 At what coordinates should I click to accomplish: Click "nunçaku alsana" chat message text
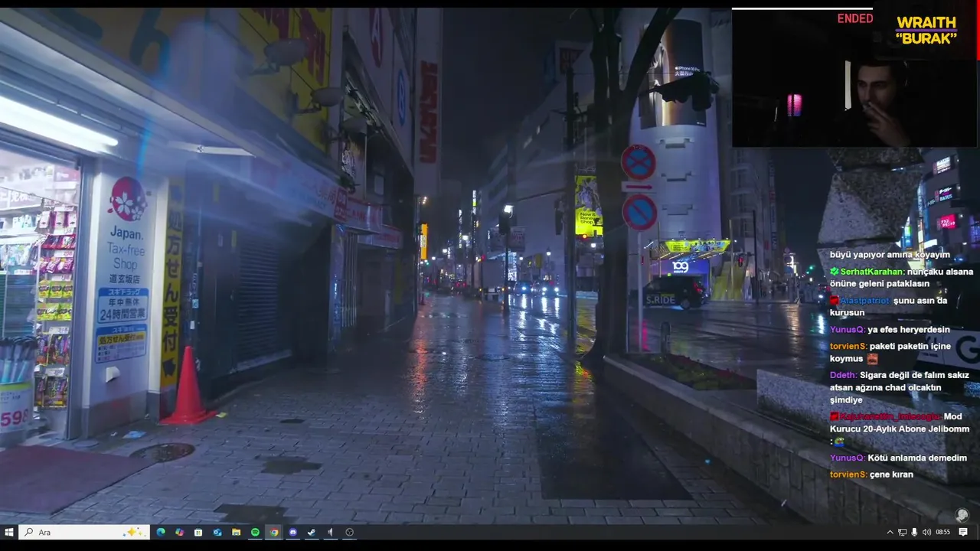point(940,272)
